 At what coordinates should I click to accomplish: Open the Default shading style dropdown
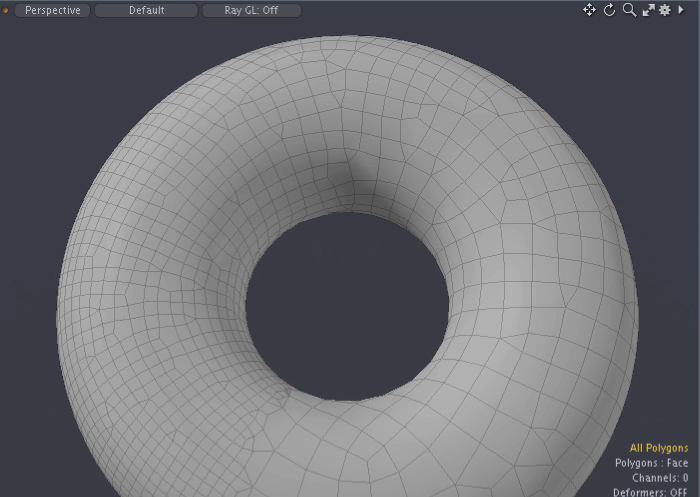[146, 10]
